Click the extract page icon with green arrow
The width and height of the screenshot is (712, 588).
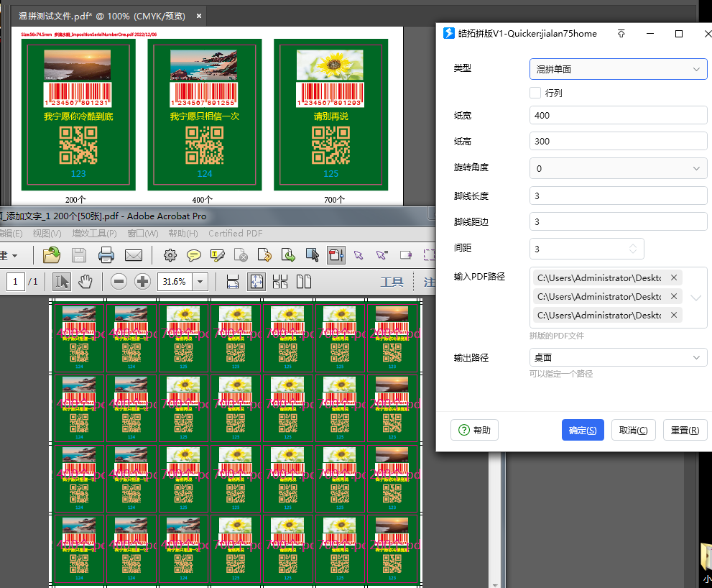click(x=288, y=255)
